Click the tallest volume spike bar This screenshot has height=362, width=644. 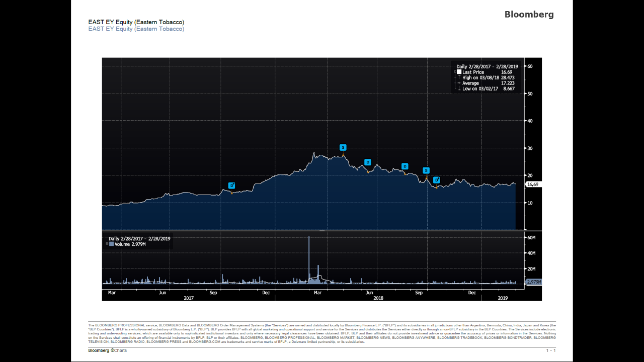coord(309,260)
